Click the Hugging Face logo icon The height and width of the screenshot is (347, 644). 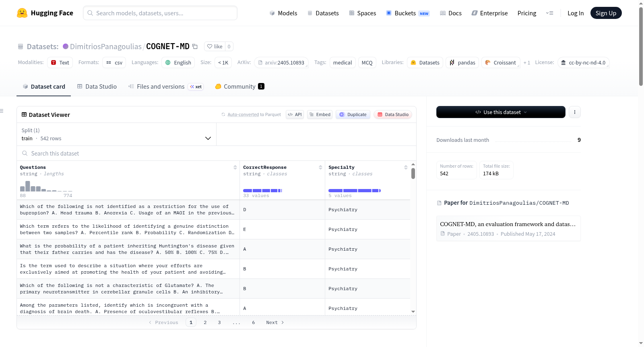pyautogui.click(x=22, y=13)
